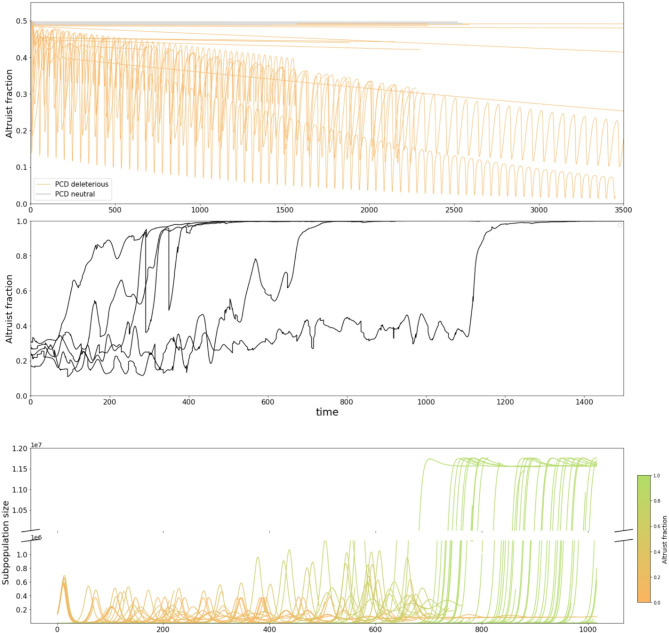669x633 pixels.
Task: Click the 1e7 exponent label
Action: click(36, 445)
